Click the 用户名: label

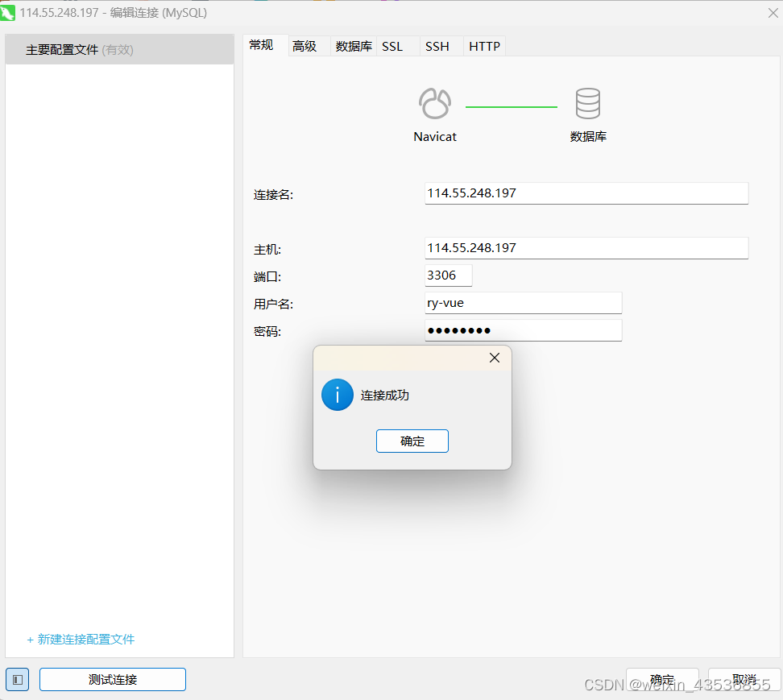click(x=273, y=304)
